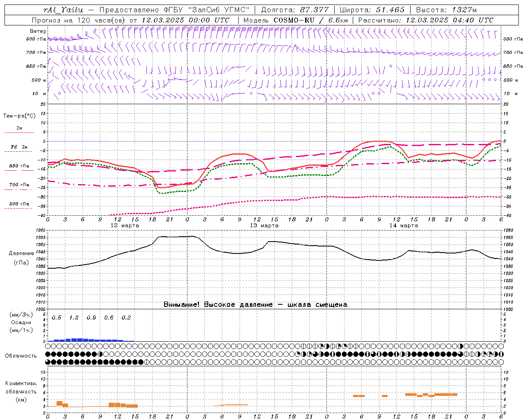Click the dotted 500 гПа legend line in temperature legend

[x=19, y=209]
